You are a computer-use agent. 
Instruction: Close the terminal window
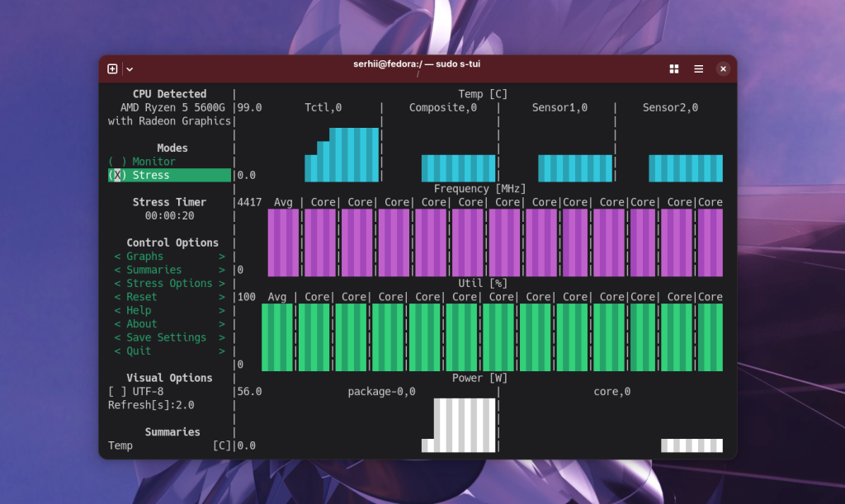pos(723,69)
